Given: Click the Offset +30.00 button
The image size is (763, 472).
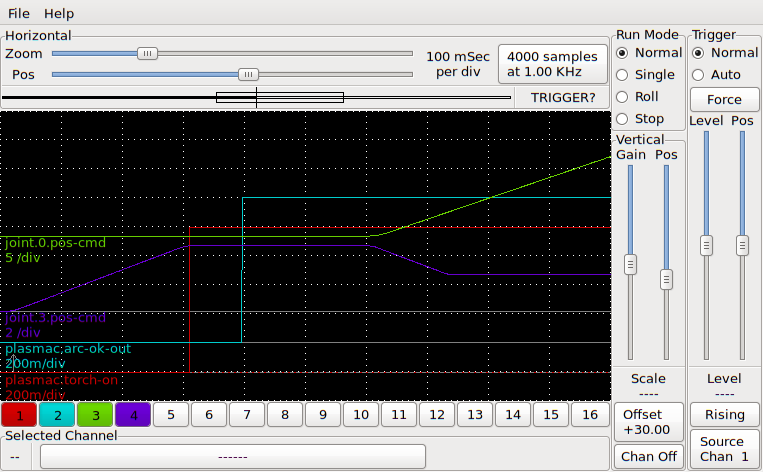Looking at the screenshot, I should (648, 421).
